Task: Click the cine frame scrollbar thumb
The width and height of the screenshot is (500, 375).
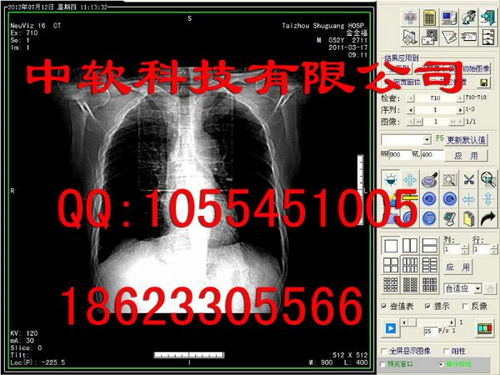Action: (411, 322)
